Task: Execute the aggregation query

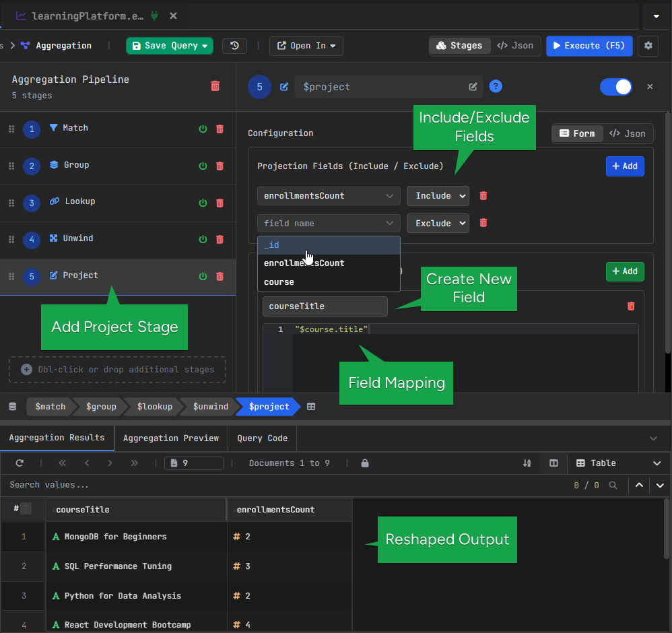Action: coord(589,46)
